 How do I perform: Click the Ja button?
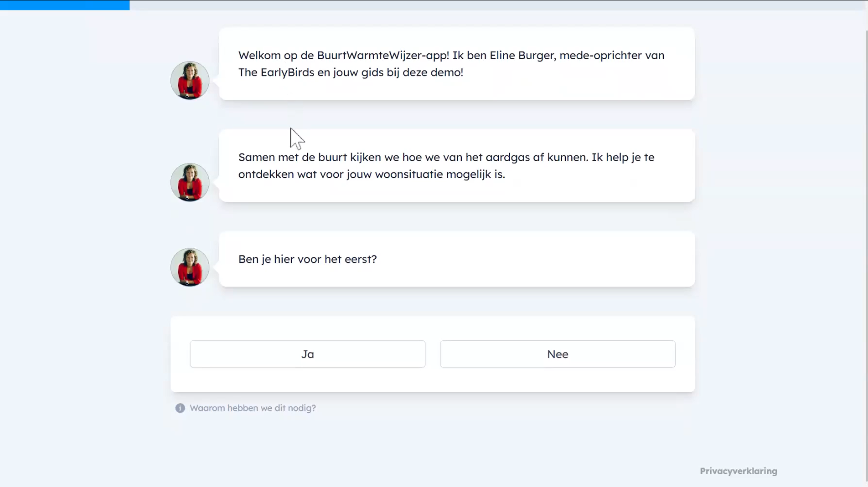[307, 354]
